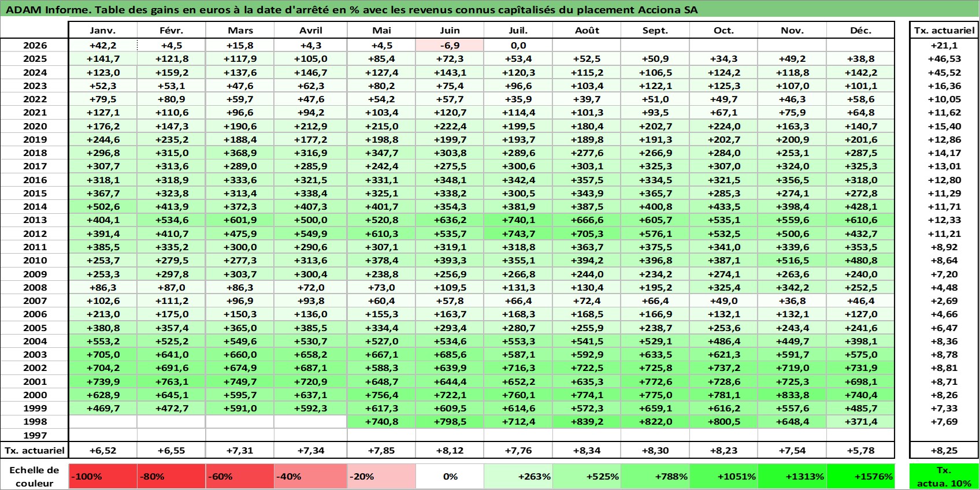Click the +21,1 actuarial rate for 2026
Viewport: 980px width, 490px height.
944,45
